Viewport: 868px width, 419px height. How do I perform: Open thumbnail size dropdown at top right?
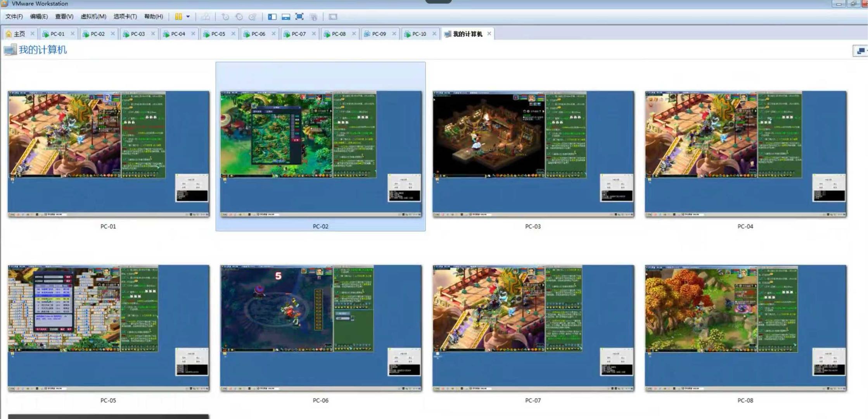pyautogui.click(x=861, y=50)
